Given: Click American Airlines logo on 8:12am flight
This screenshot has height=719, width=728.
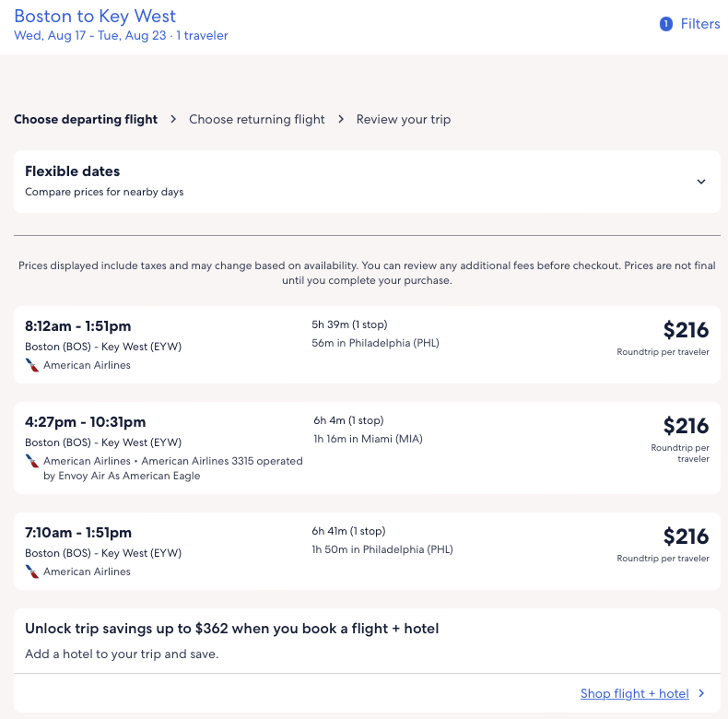Looking at the screenshot, I should coord(32,365).
